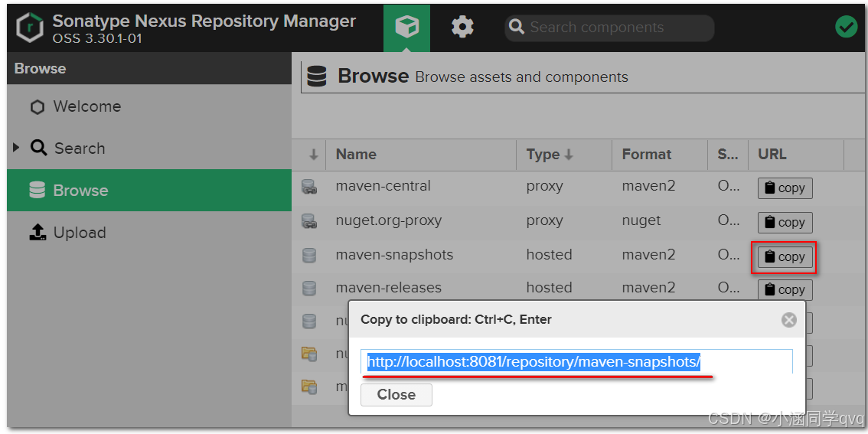
Task: Click the Nexus hexagon logo
Action: coord(29,28)
